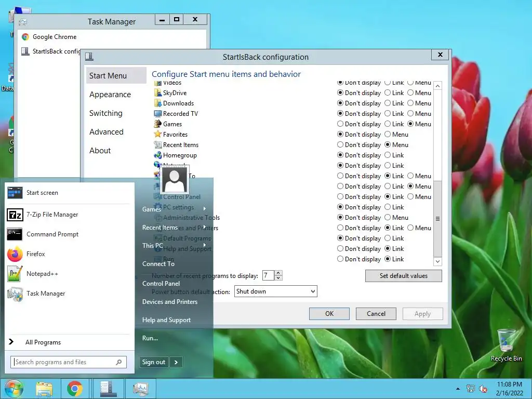The height and width of the screenshot is (399, 532).
Task: Open Devices and Printers in Start menu
Action: pyautogui.click(x=170, y=302)
